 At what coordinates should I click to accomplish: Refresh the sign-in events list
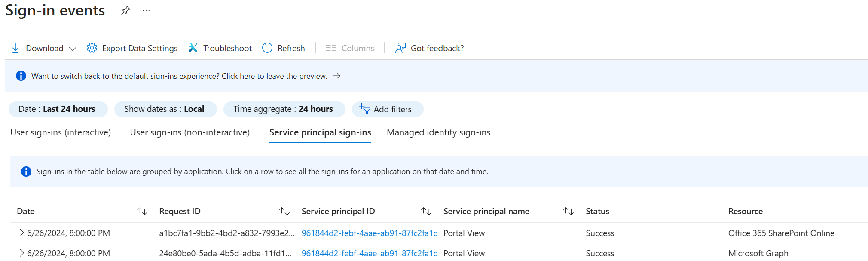click(x=267, y=48)
